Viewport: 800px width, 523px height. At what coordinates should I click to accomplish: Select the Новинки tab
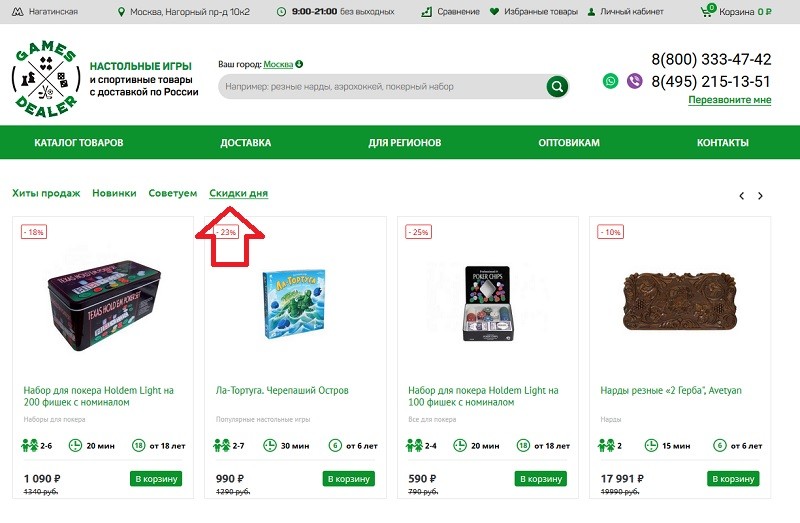[114, 193]
